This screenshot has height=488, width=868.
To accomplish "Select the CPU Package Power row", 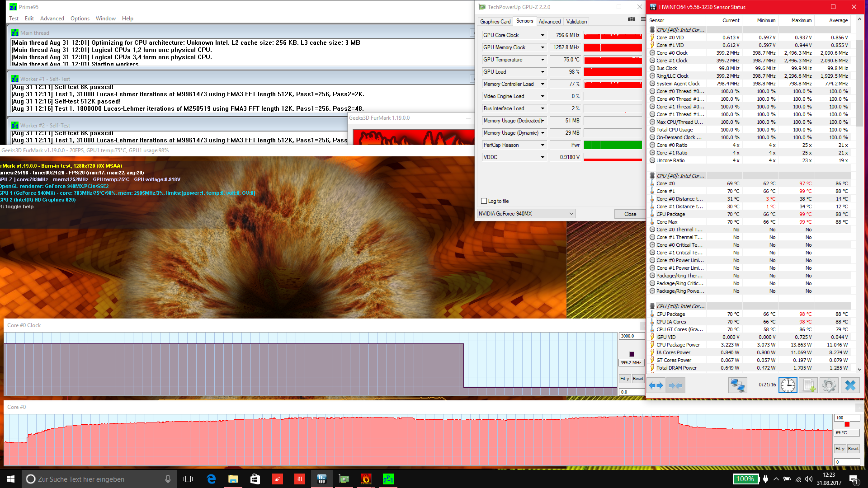I will [x=750, y=345].
